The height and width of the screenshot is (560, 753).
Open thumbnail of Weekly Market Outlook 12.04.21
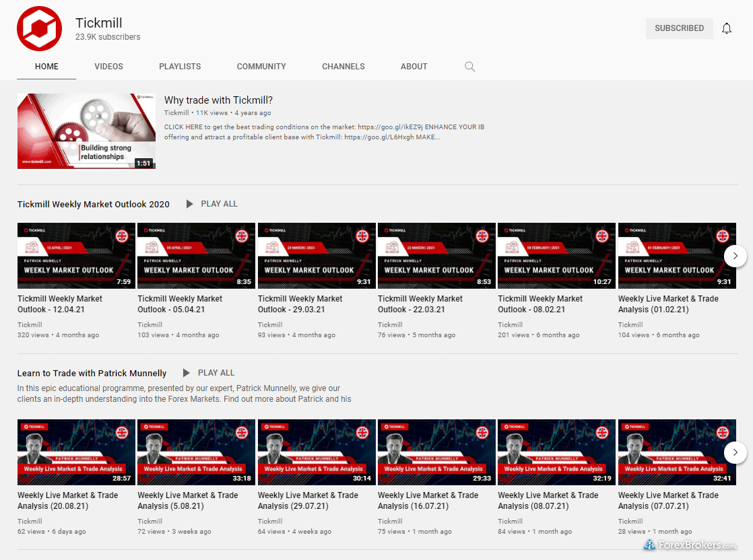76,256
